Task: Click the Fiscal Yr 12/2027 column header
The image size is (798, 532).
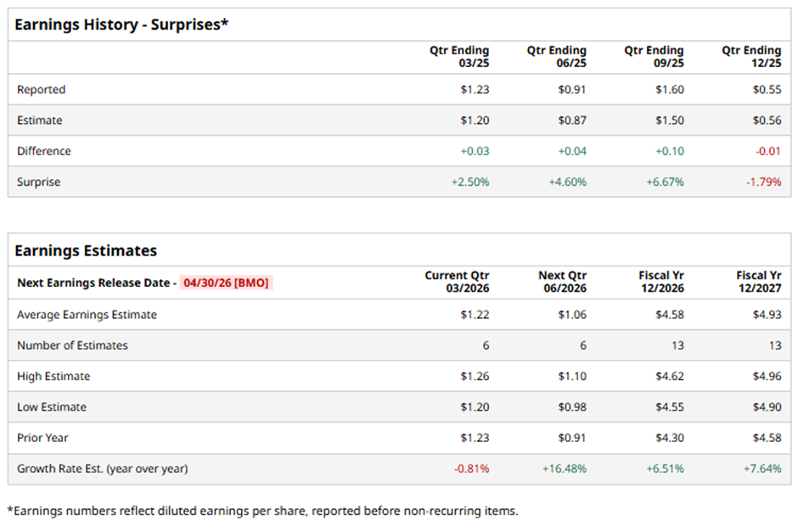Action: pyautogui.click(x=759, y=282)
